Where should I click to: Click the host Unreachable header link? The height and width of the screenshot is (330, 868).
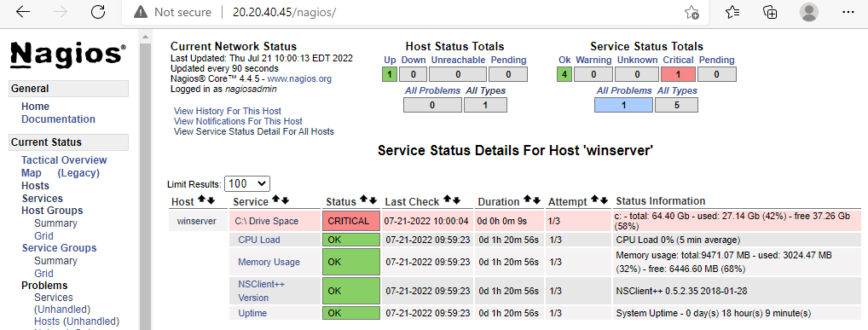(x=458, y=60)
